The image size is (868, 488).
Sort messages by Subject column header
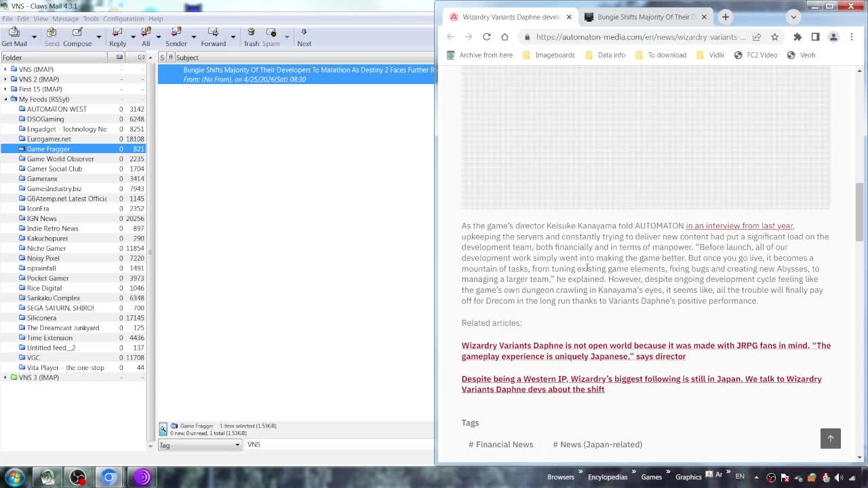[x=305, y=58]
